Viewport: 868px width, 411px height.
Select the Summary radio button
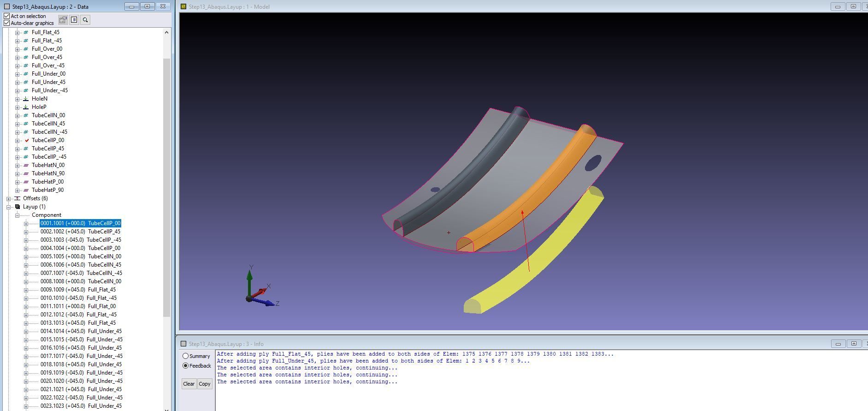(x=186, y=356)
